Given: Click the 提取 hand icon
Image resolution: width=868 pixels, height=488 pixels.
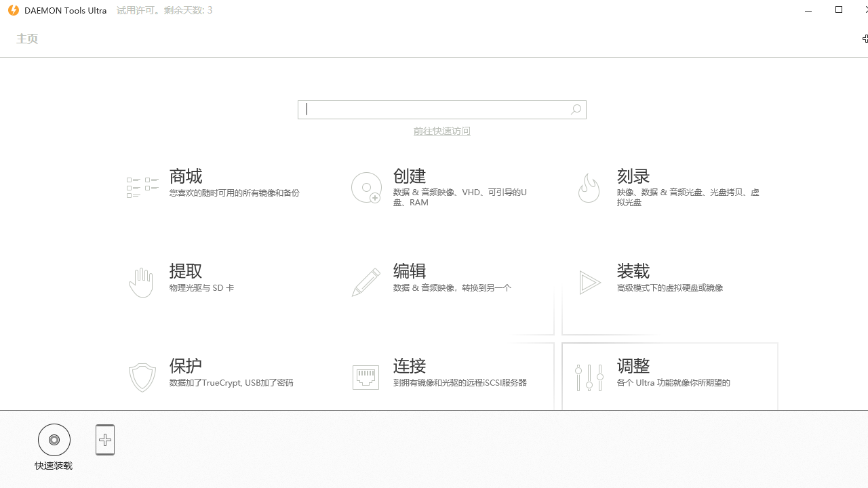Looking at the screenshot, I should pos(141,282).
